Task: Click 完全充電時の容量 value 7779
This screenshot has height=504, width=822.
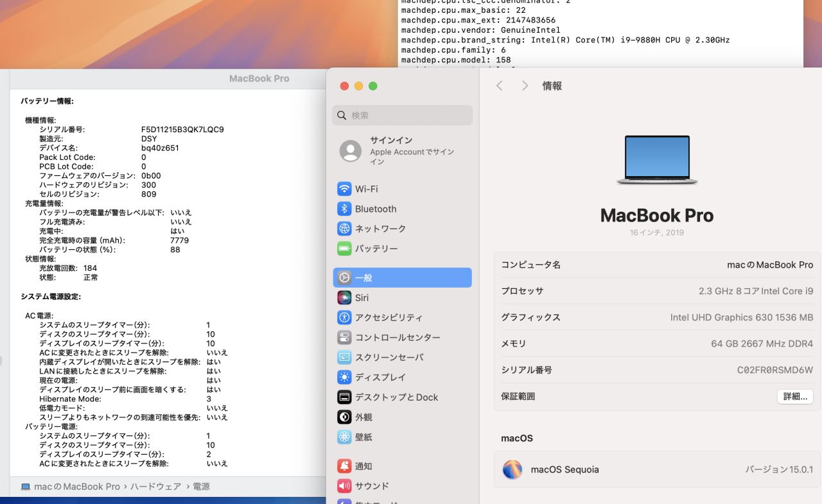Action: pos(179,240)
